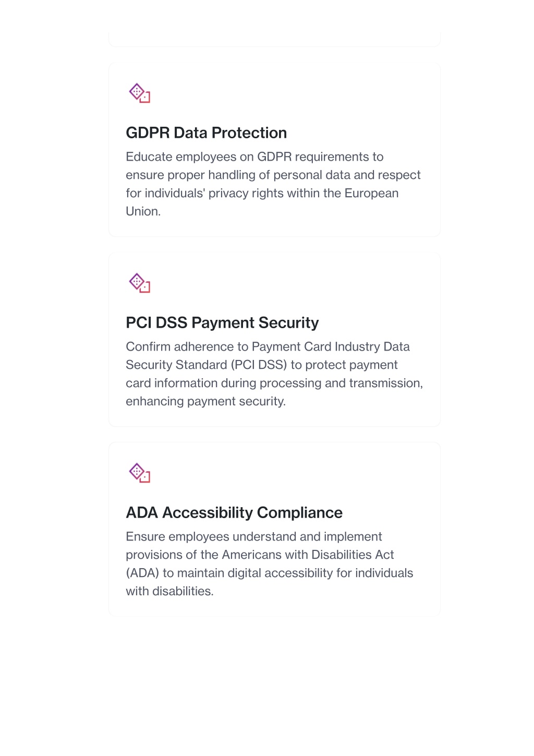534x756 pixels.
Task: Open the GDPR Data Protection heading
Action: tap(207, 133)
